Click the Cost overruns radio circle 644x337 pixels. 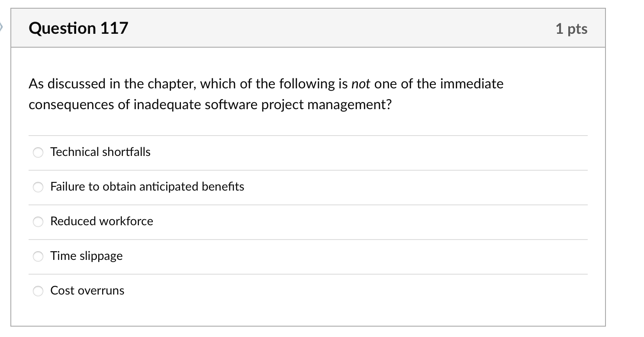38,291
